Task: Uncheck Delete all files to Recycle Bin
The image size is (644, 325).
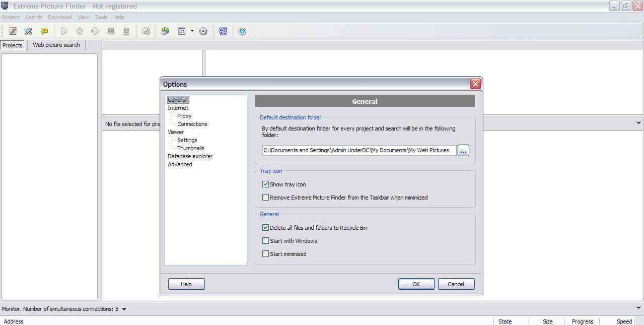Action: [265, 228]
